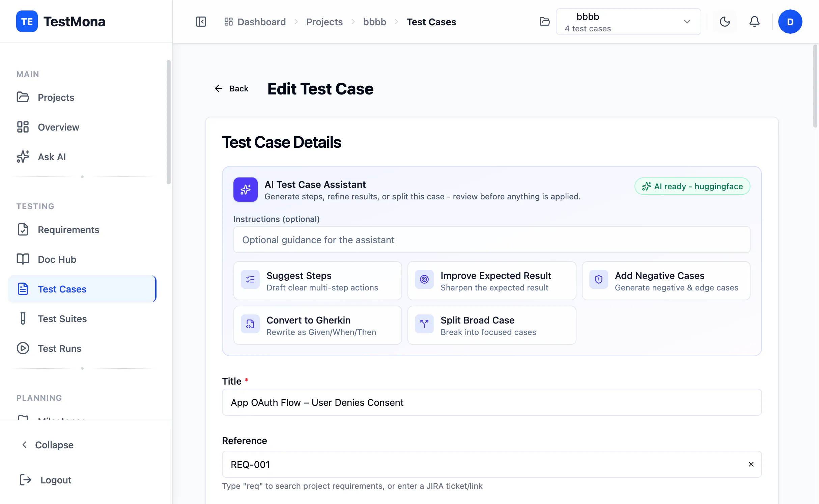Click the Dashboard grid icon in breadcrumb
819x504 pixels.
coord(229,22)
